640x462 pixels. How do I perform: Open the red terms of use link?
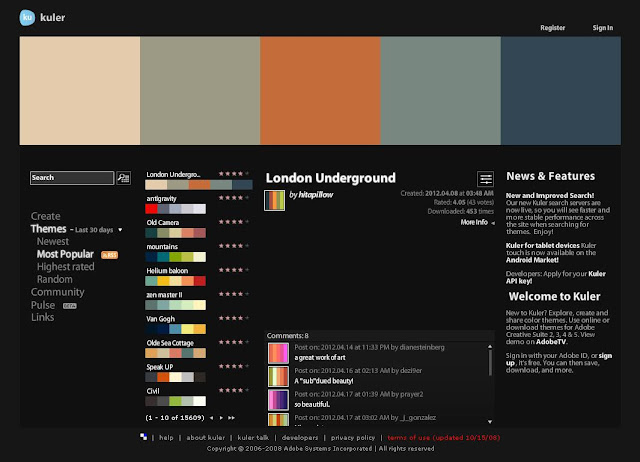coord(444,438)
